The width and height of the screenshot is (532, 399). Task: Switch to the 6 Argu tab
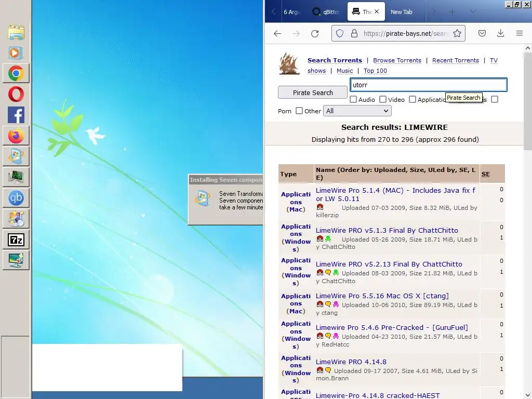coord(291,12)
